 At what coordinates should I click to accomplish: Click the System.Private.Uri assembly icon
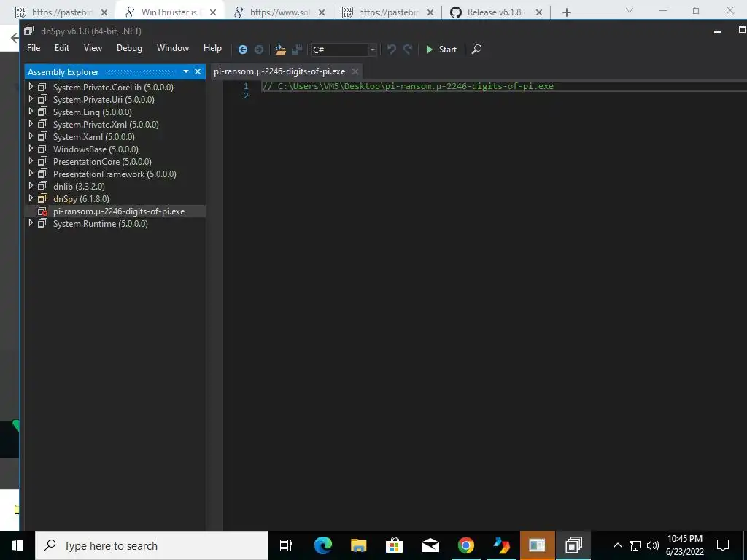pos(43,99)
